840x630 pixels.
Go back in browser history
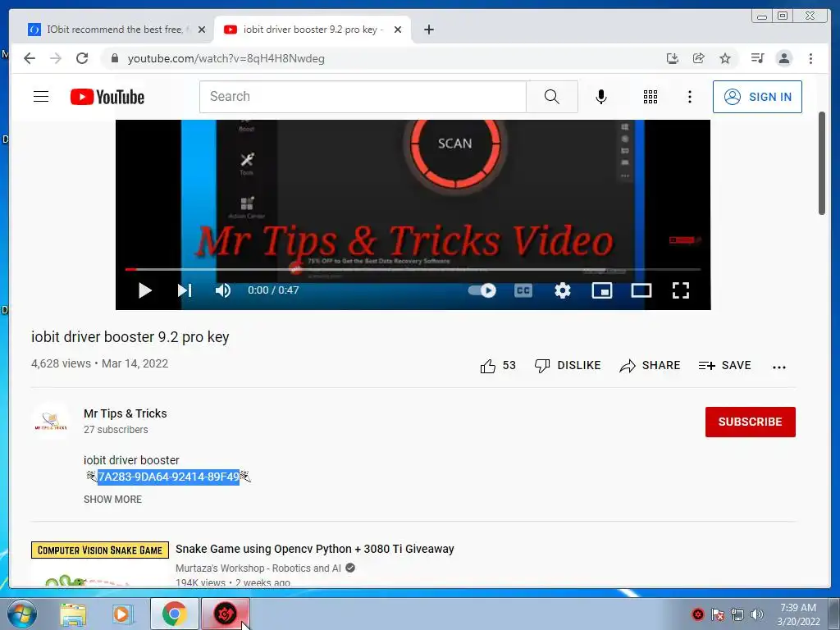tap(30, 58)
